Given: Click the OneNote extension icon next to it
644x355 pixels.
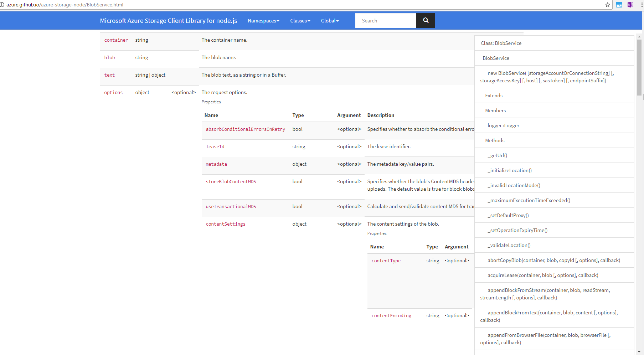Looking at the screenshot, I should [x=630, y=5].
